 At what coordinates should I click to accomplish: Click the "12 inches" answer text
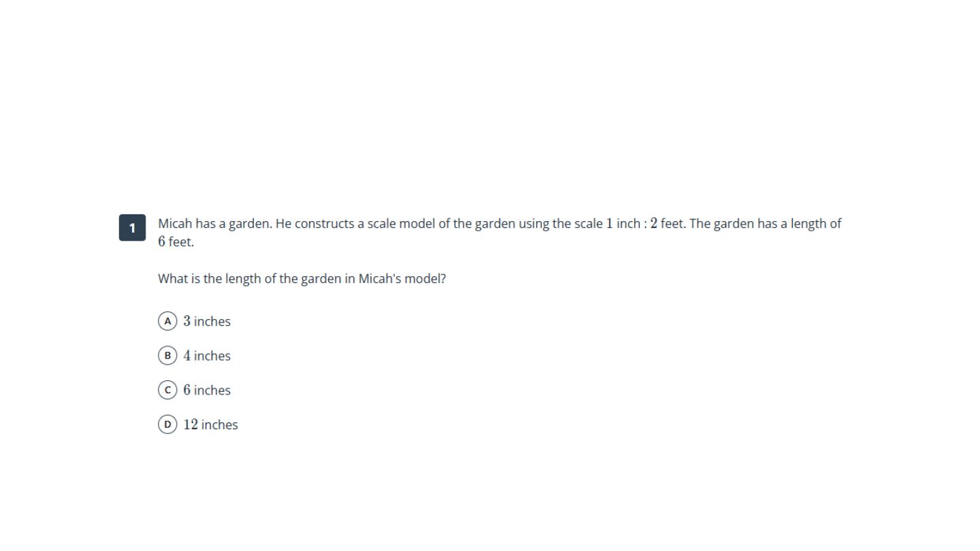point(210,424)
